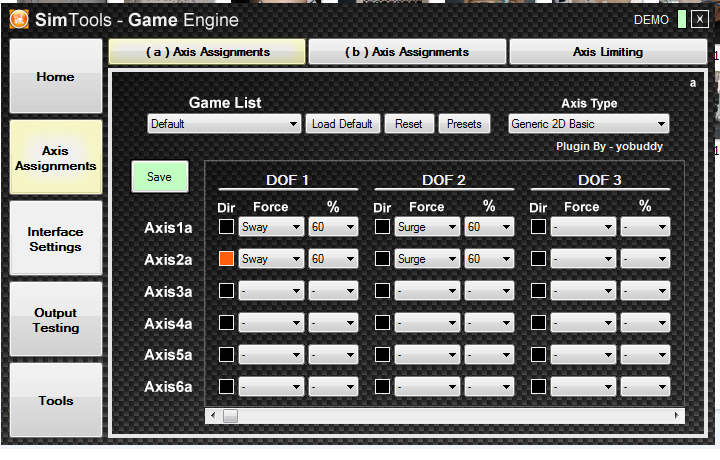Open Axis2a DOF 2 Force dropdown (Surge)
The height and width of the screenshot is (460, 720).
point(427,259)
